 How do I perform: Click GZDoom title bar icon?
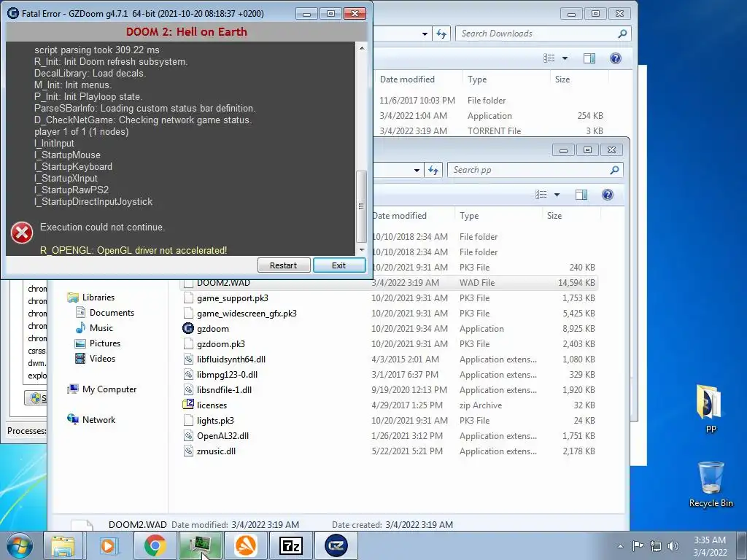(13, 13)
